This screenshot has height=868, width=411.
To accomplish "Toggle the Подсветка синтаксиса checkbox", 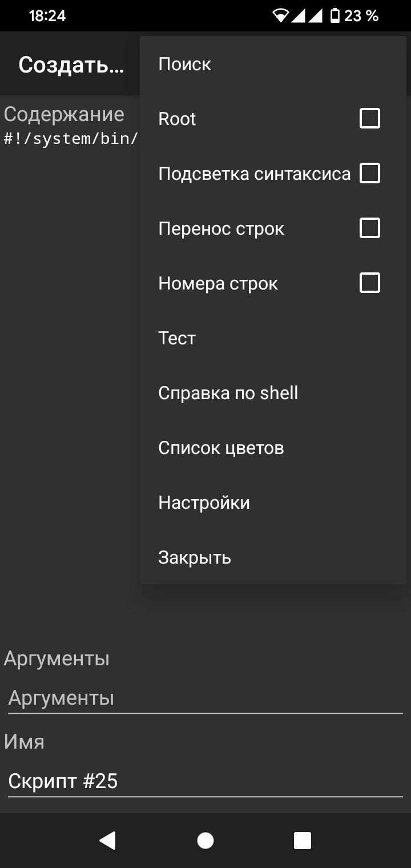I will point(370,173).
